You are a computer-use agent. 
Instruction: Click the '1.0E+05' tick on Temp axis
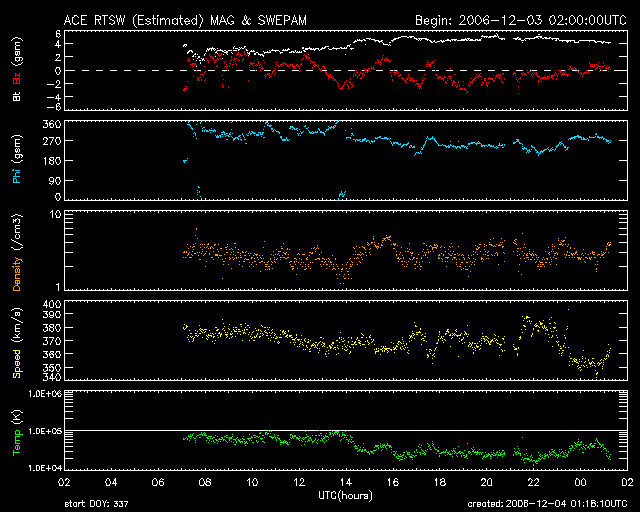pyautogui.click(x=45, y=431)
